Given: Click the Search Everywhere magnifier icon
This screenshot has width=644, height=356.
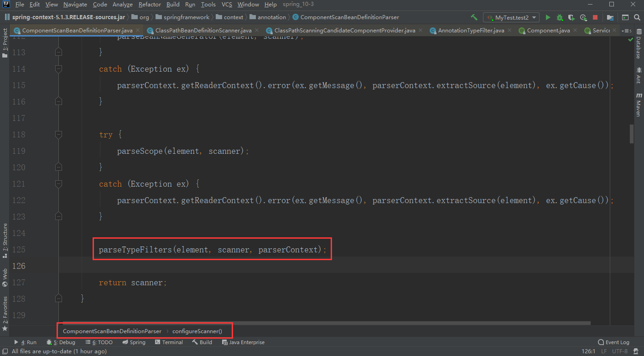Looking at the screenshot, I should 637,17.
